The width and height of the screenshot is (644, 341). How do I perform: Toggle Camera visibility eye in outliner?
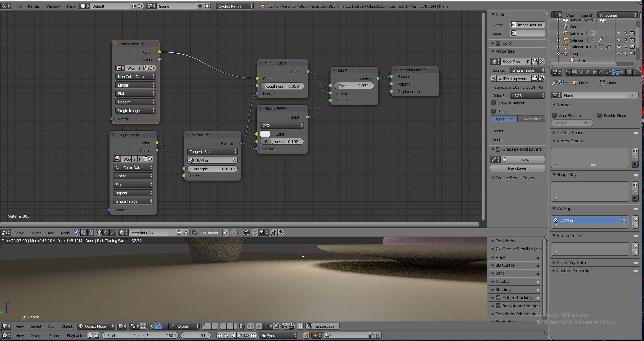point(619,33)
